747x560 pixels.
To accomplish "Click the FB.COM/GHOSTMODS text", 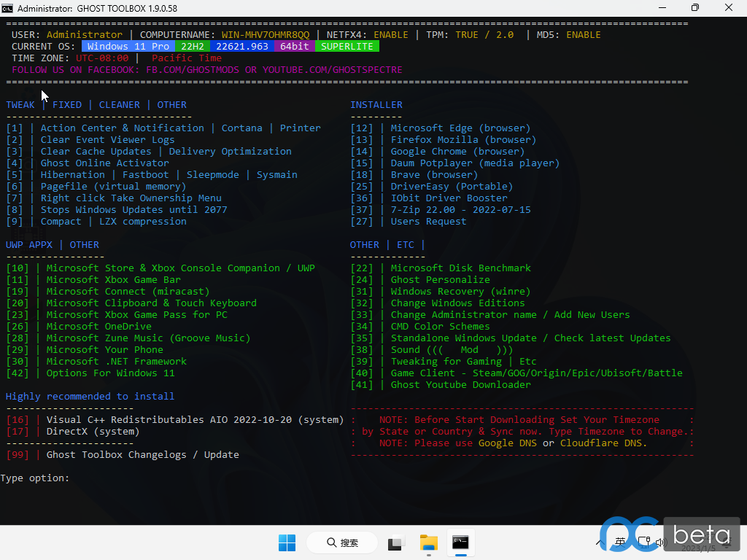I will 193,69.
